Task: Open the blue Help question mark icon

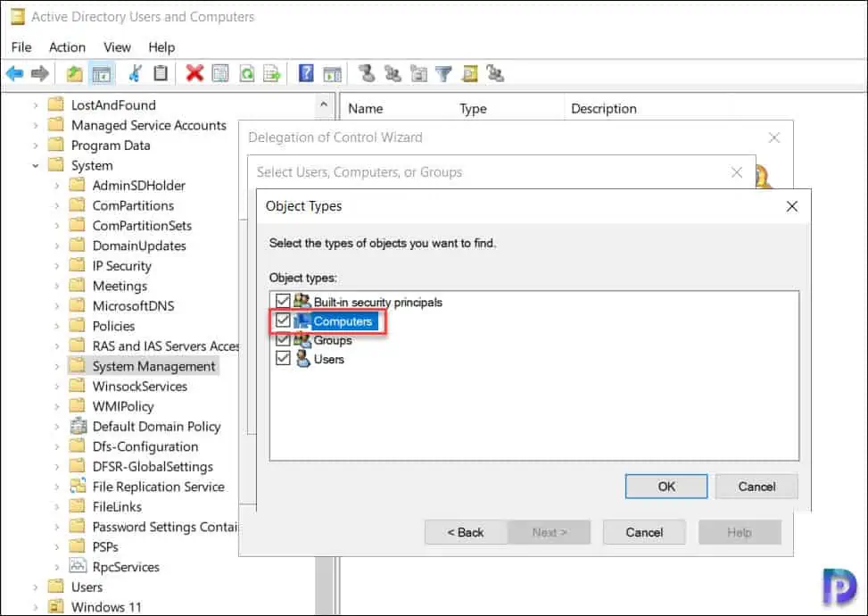Action: (306, 73)
